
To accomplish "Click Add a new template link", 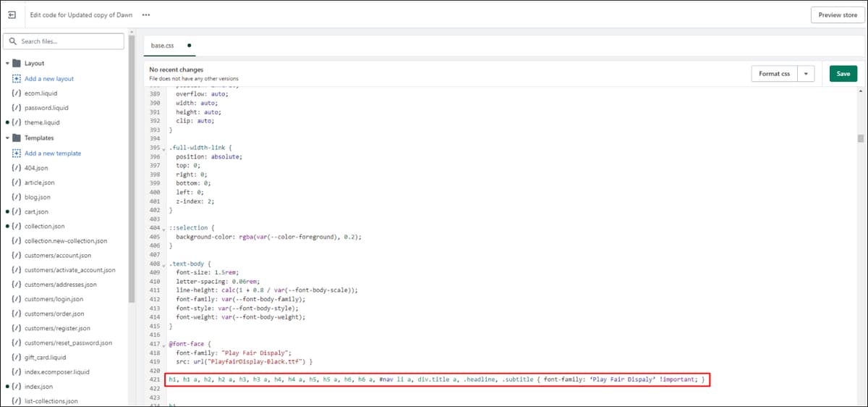I will point(53,153).
